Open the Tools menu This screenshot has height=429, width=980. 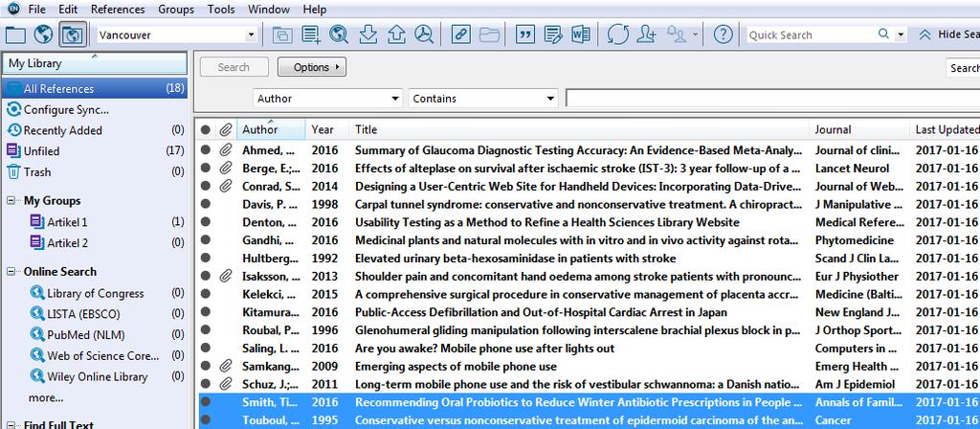coord(221,10)
